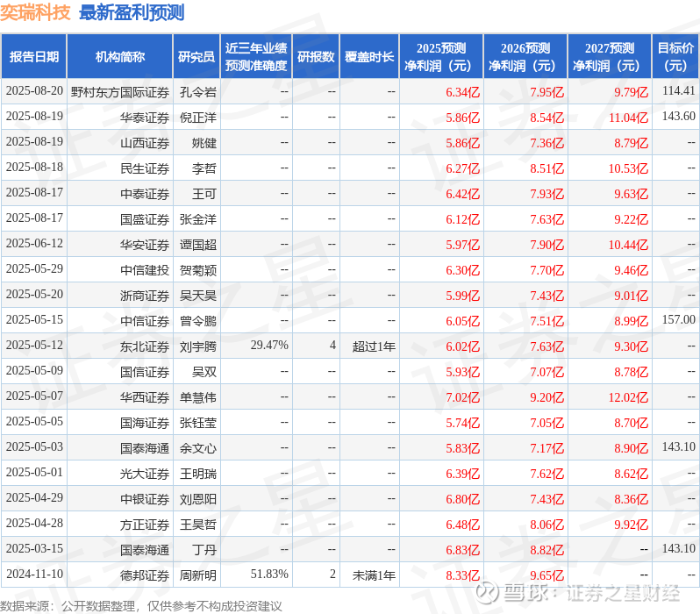Click the 近三年业绩预测准确度 column header

click(x=256, y=57)
